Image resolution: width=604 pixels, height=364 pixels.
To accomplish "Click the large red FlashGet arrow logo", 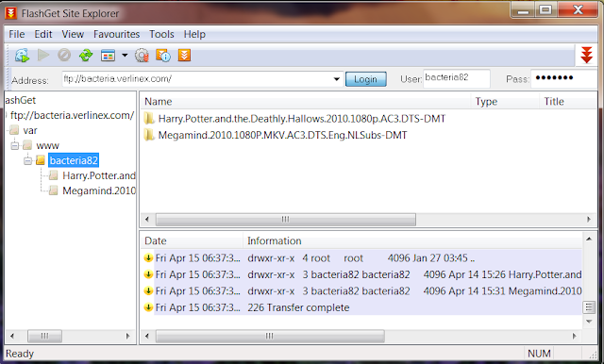I will (x=586, y=55).
